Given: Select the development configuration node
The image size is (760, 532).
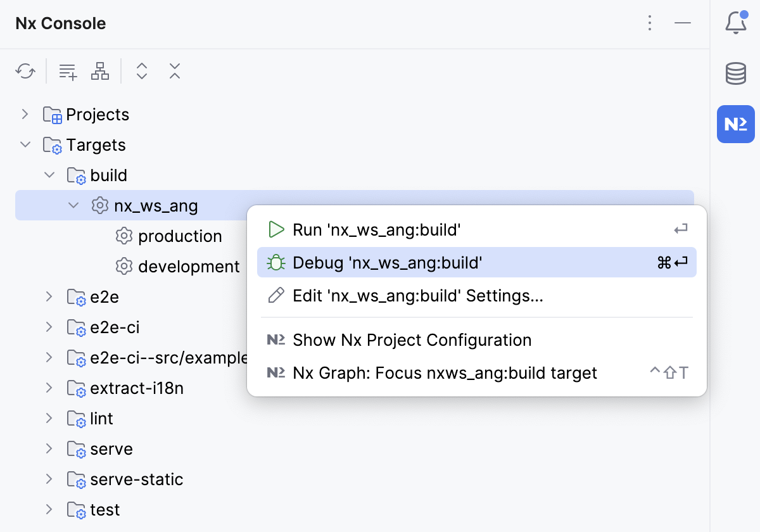Looking at the screenshot, I should [x=187, y=266].
